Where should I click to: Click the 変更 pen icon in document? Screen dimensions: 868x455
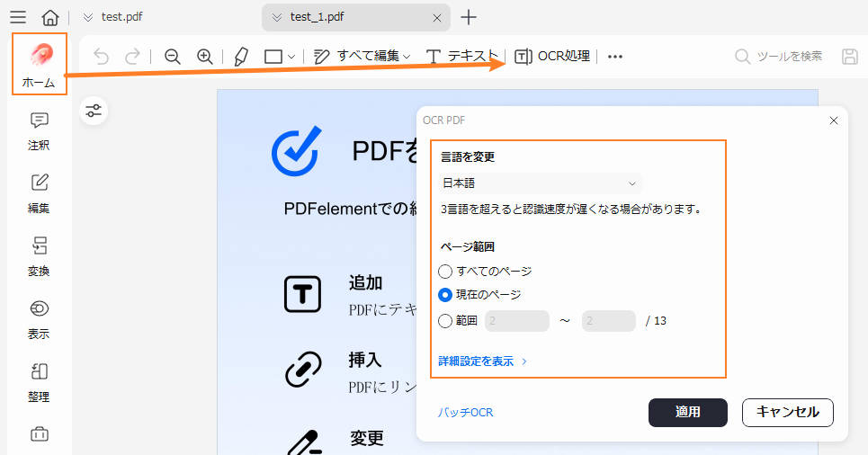[x=306, y=442]
